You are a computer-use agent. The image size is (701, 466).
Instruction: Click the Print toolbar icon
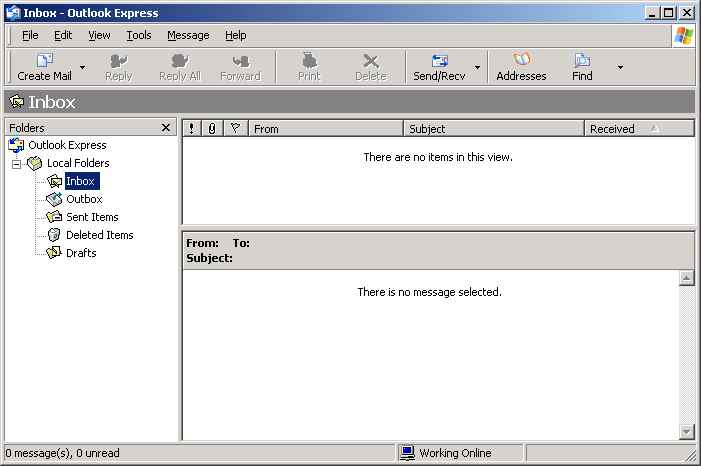(309, 67)
